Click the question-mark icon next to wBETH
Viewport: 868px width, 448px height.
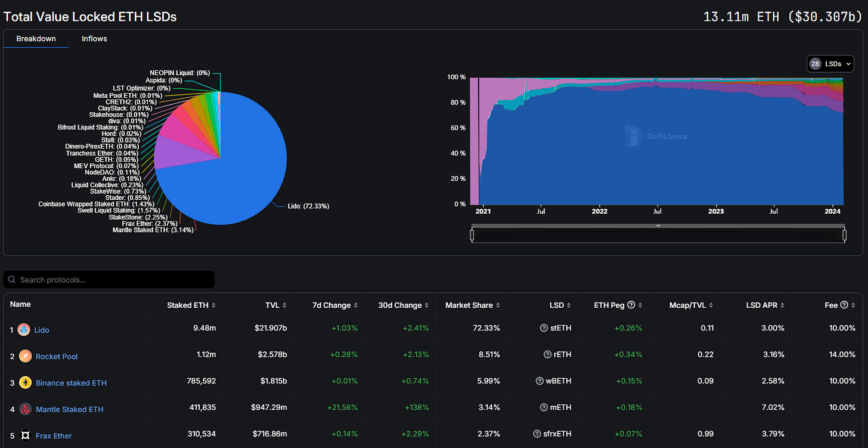click(540, 381)
